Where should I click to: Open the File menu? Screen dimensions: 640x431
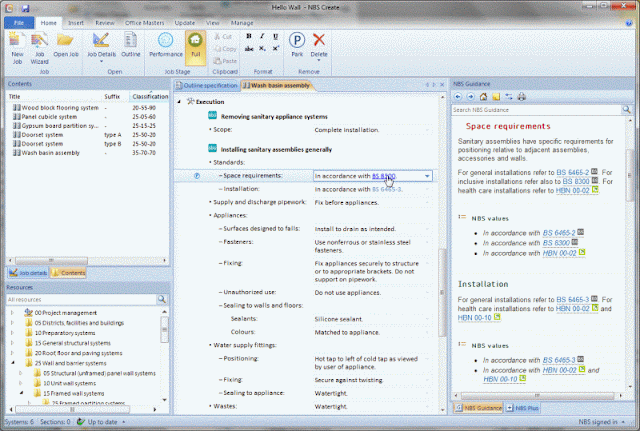coord(19,23)
